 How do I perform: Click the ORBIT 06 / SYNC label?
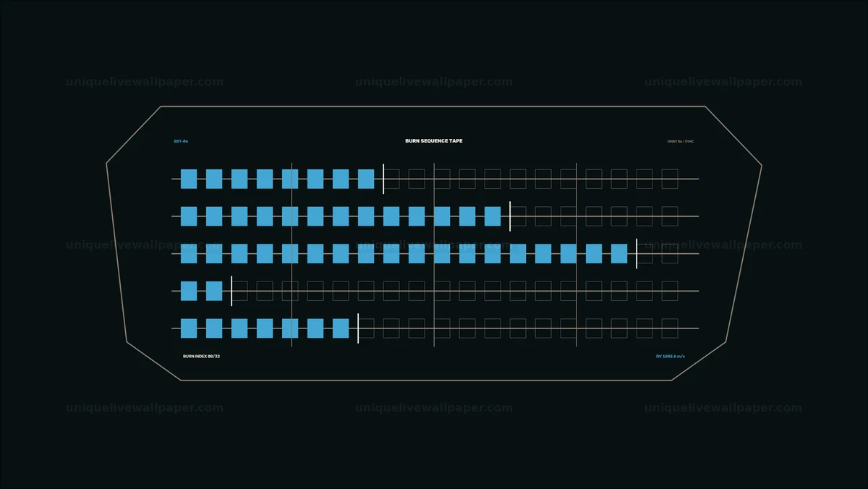(681, 141)
